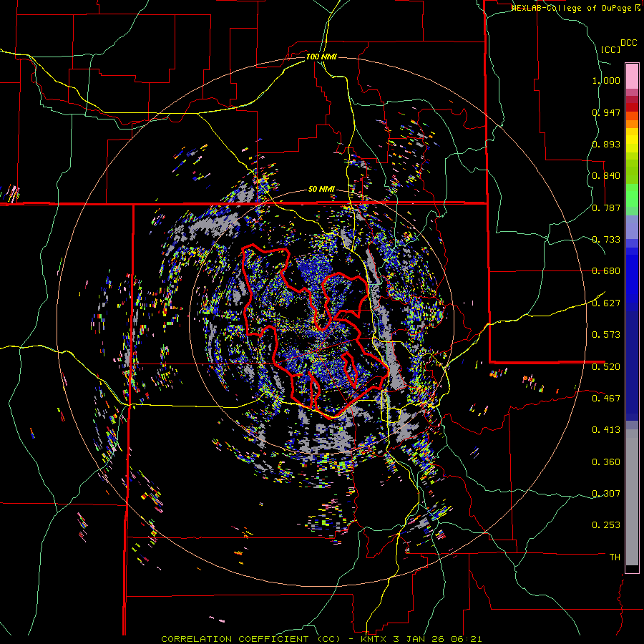Screen dimensions: 644x644
Task: Click the 0.253 scale value
Action: click(606, 525)
